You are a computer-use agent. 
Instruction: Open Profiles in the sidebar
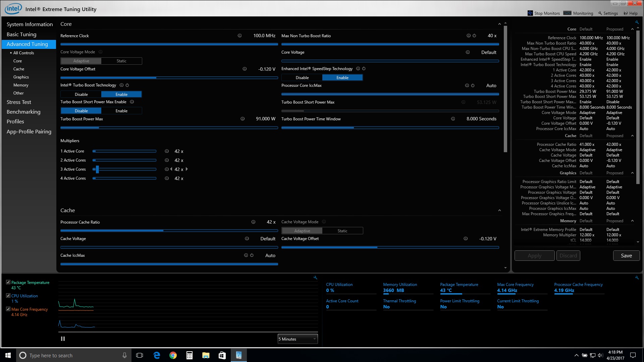(x=15, y=121)
